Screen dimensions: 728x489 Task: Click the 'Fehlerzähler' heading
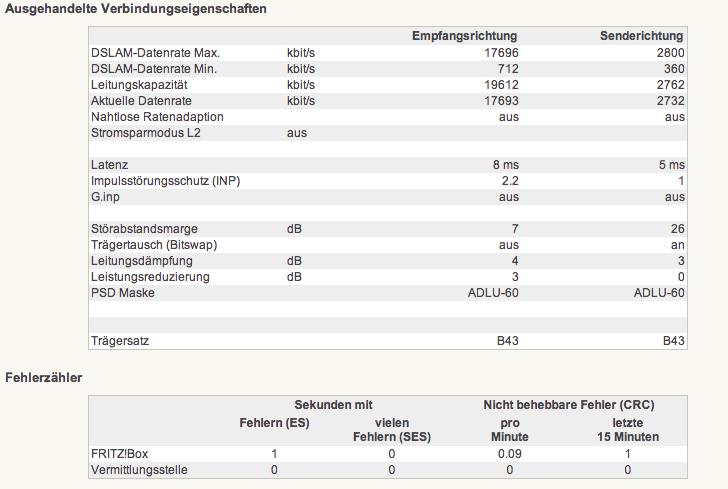coord(44,378)
